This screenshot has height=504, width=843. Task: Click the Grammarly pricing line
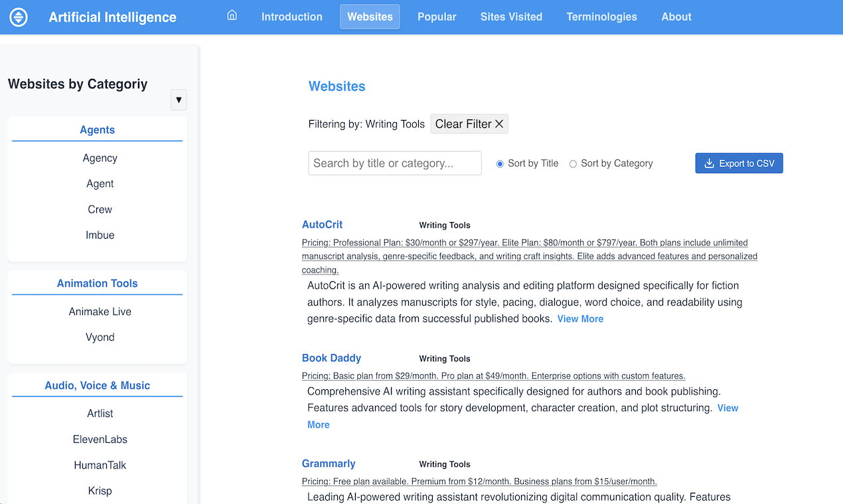[479, 481]
